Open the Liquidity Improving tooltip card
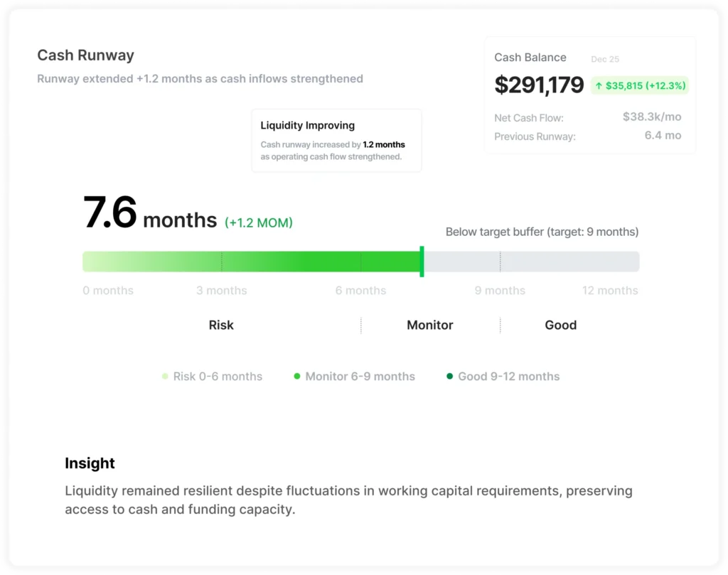The width and height of the screenshot is (728, 575). click(336, 141)
